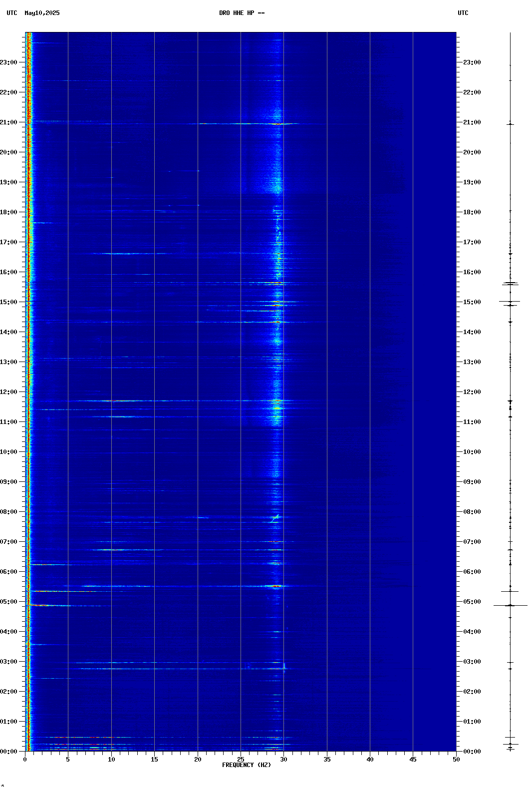Click 07:00 on the right time axis
532x791 pixels.
[x=472, y=542]
